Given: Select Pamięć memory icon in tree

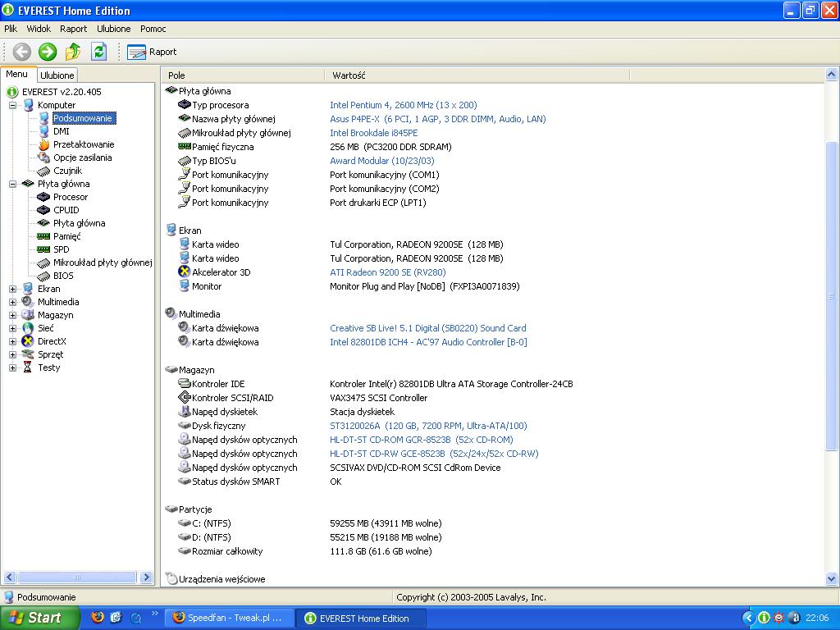Looking at the screenshot, I should (x=43, y=236).
